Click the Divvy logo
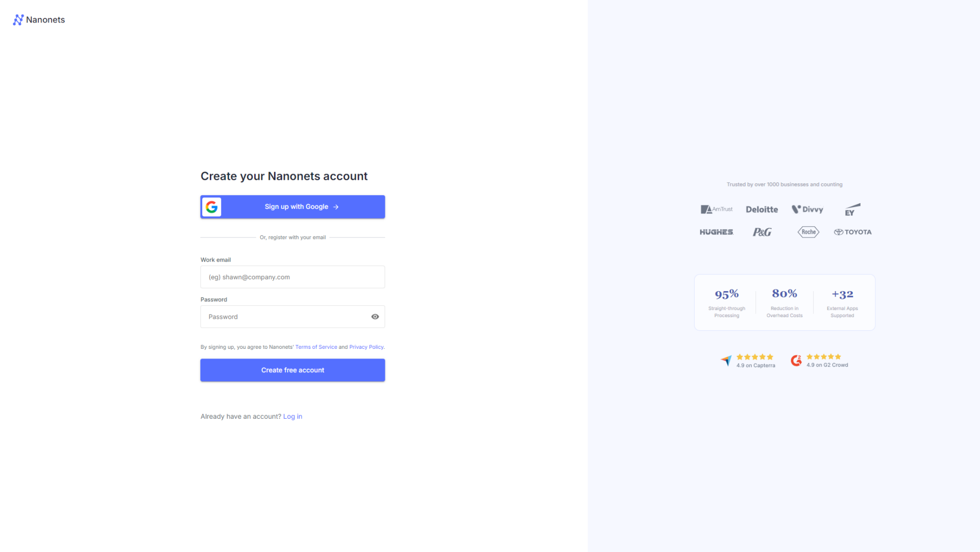Image resolution: width=980 pixels, height=552 pixels. [x=807, y=209]
